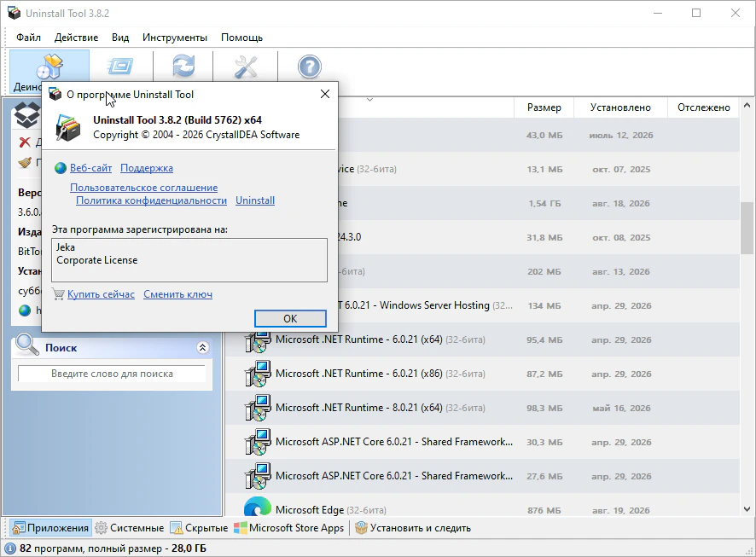Select Microsoft .NET Runtime - 6.0.21 (x86) row

(482, 374)
